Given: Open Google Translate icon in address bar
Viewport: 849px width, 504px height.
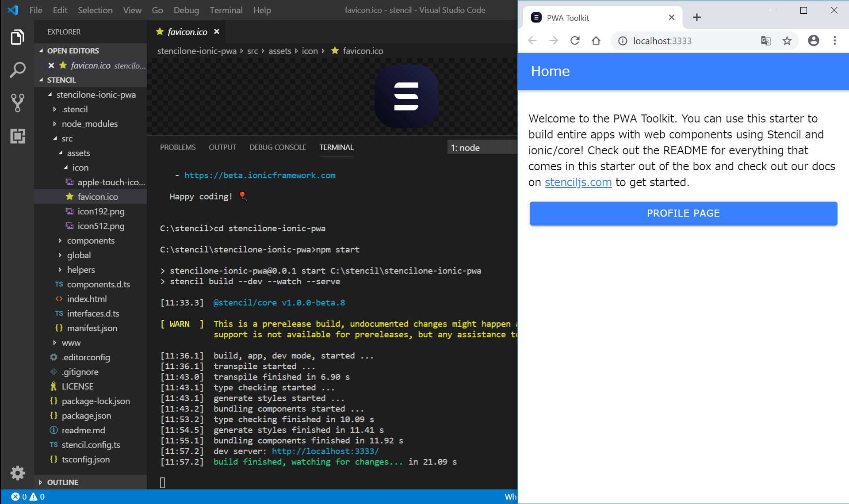Looking at the screenshot, I should (x=765, y=41).
